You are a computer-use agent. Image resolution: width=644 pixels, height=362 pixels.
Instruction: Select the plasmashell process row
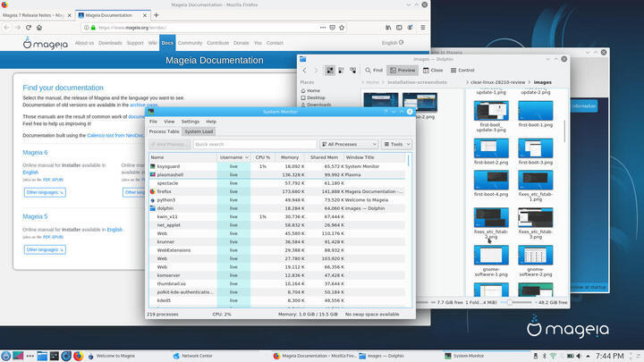(x=277, y=175)
